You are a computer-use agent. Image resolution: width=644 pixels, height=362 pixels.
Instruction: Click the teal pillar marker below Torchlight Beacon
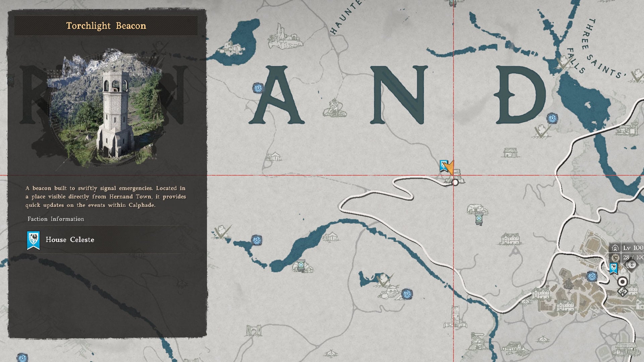pyautogui.click(x=479, y=220)
